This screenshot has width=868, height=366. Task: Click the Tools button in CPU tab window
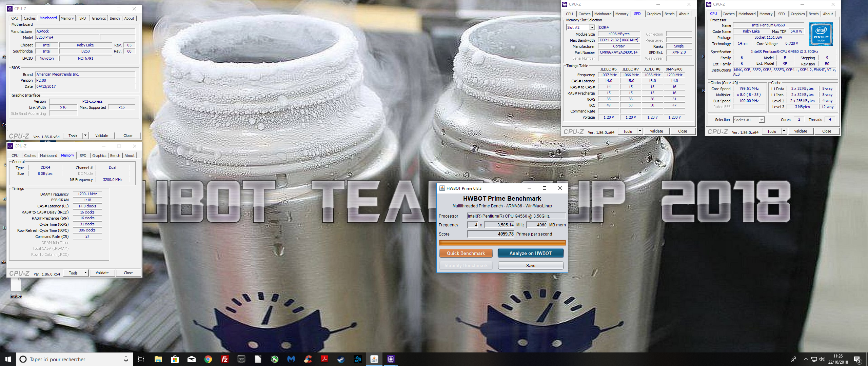[x=771, y=131]
